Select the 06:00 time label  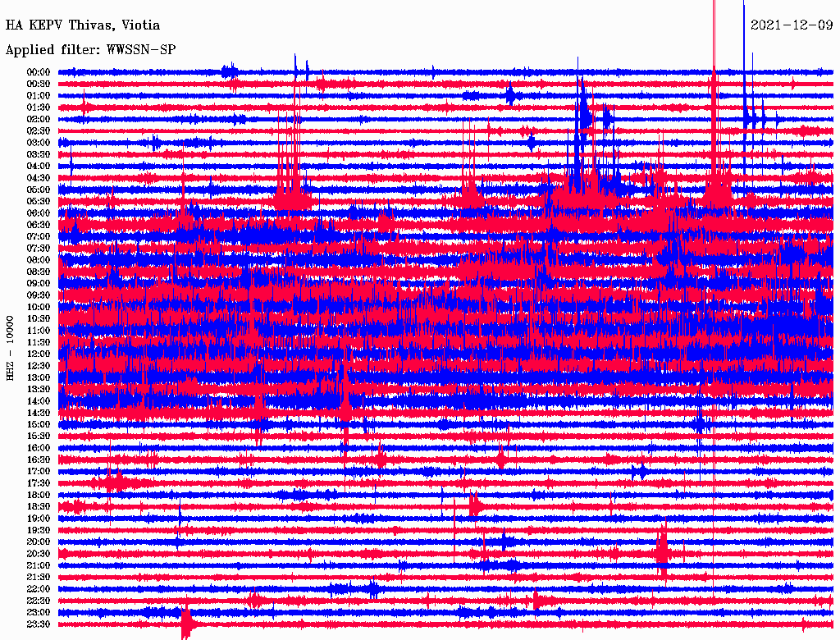point(39,213)
